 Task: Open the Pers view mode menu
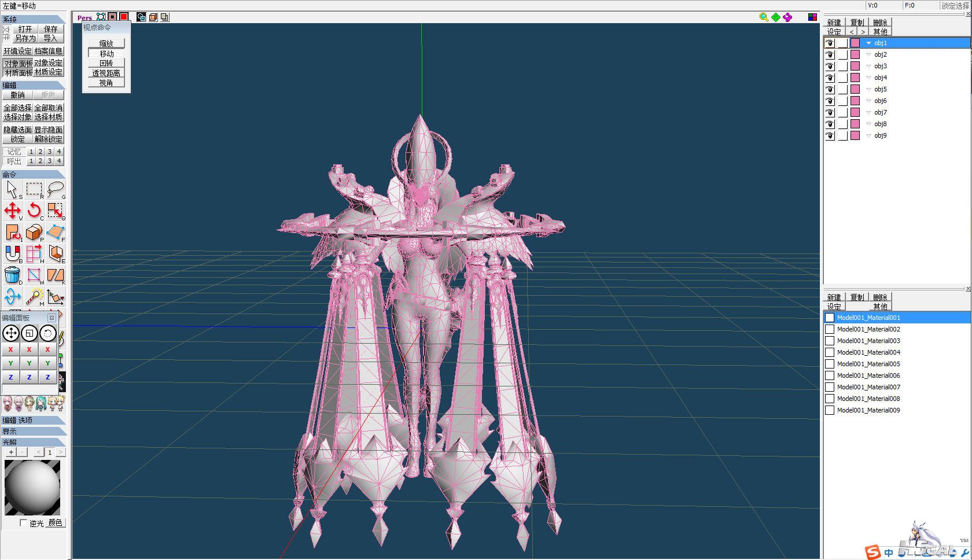coord(84,18)
